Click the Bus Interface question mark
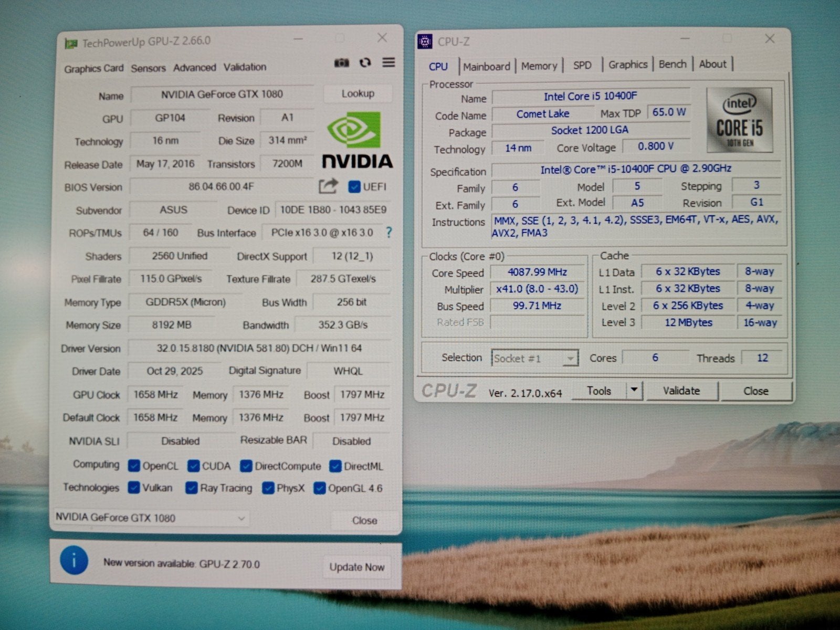The image size is (840, 630). pos(388,232)
